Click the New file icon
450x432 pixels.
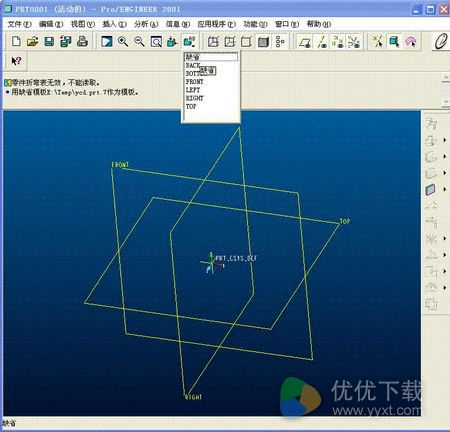click(16, 41)
